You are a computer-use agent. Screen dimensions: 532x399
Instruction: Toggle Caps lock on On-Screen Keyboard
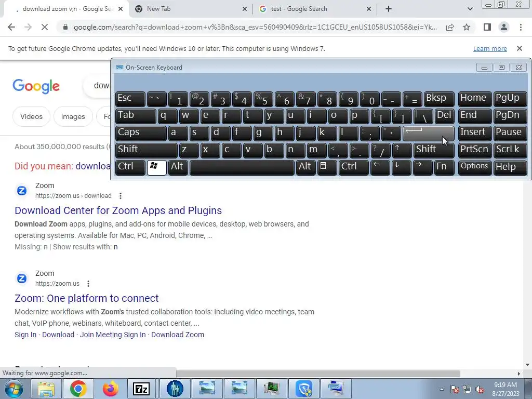coord(140,133)
